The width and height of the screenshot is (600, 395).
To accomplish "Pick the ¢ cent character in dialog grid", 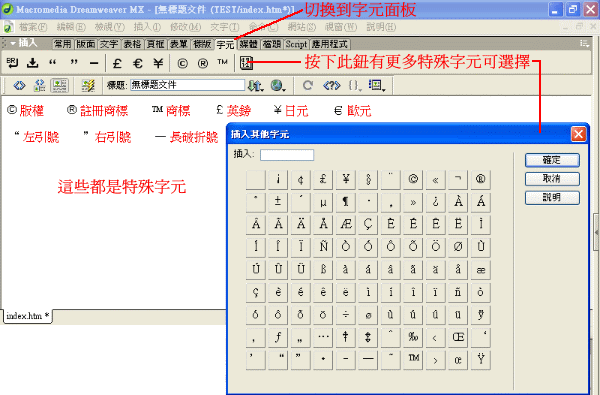I will click(301, 180).
